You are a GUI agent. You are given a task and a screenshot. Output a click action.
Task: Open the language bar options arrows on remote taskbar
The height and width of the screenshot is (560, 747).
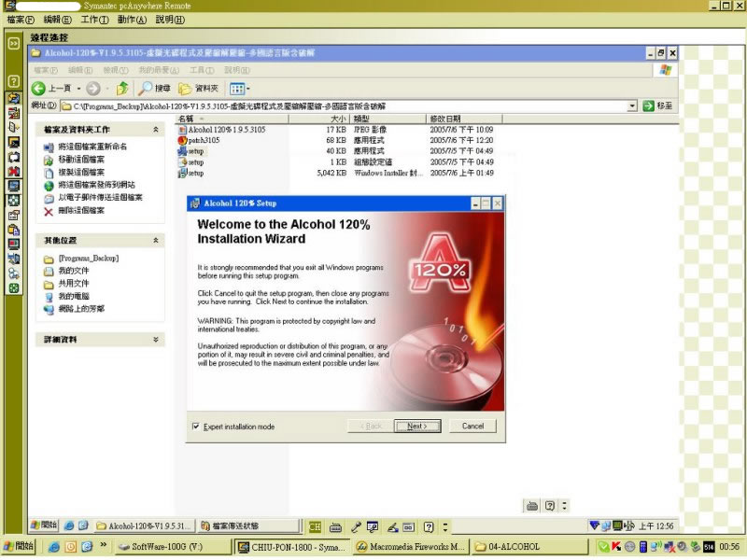pos(445,526)
